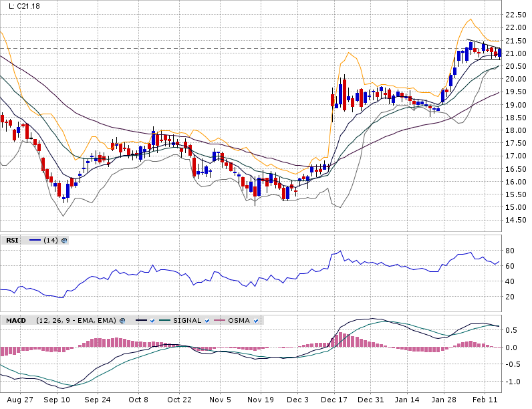Disable the OSMA histogram checkbox
532x409 pixels.
click(x=255, y=321)
